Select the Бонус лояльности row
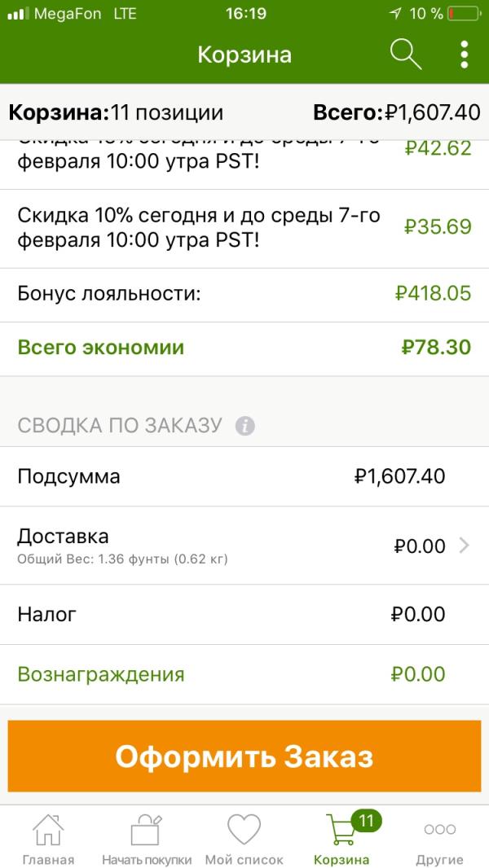Viewport: 489px width, 868px height. click(x=244, y=294)
